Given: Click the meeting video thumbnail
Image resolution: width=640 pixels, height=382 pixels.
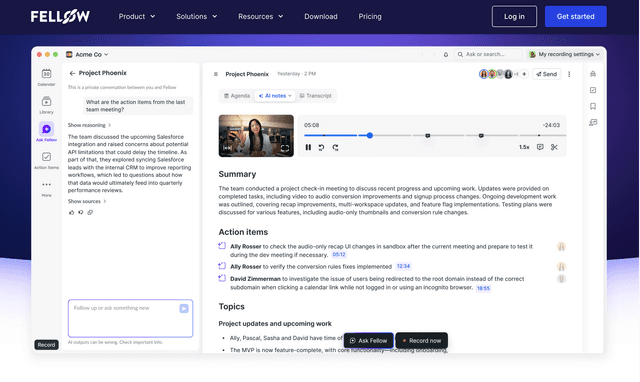Looking at the screenshot, I should pos(256,136).
